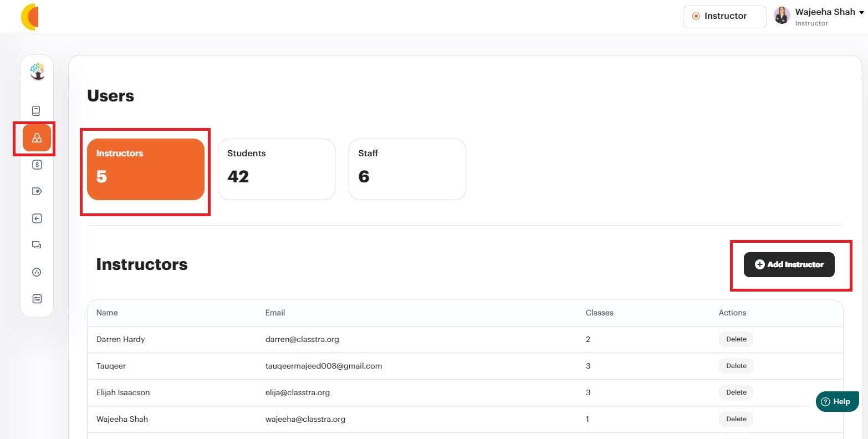Click email wajeeha@classtra.org
This screenshot has height=439, width=868.
(305, 419)
